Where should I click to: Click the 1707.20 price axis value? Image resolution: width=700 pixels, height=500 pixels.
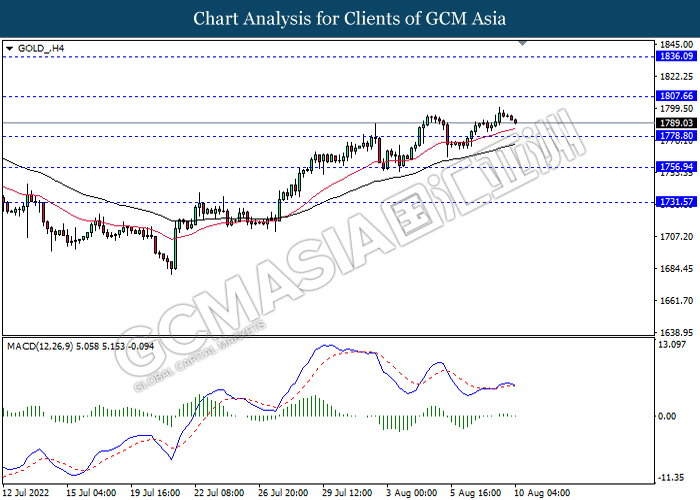coord(676,237)
